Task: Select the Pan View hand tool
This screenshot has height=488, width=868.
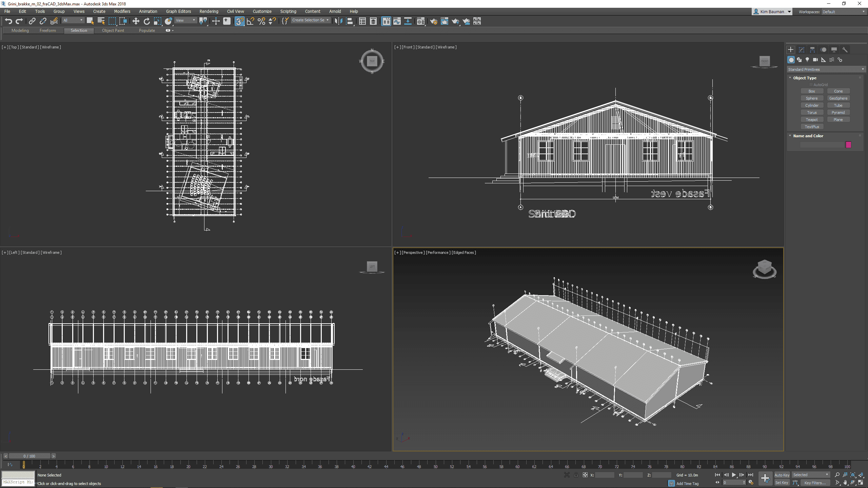Action: click(845, 483)
